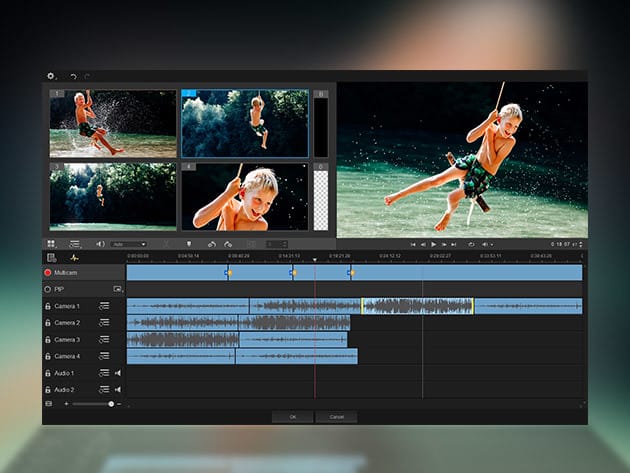Click the audio waveform sync icon
This screenshot has width=630, height=473.
(x=73, y=258)
